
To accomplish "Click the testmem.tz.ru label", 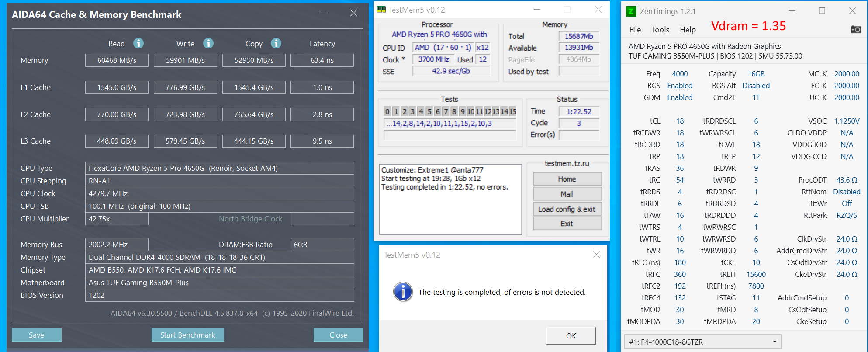I will click(x=567, y=163).
